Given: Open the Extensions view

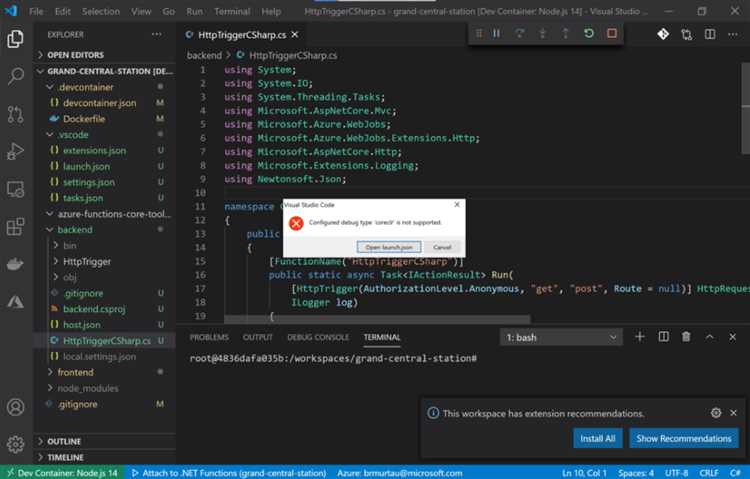Looking at the screenshot, I should [x=15, y=226].
